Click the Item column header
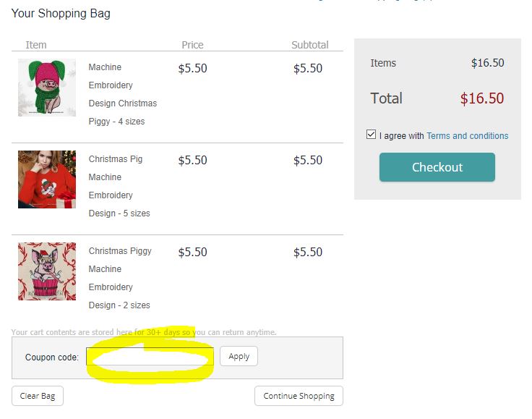 tap(36, 45)
